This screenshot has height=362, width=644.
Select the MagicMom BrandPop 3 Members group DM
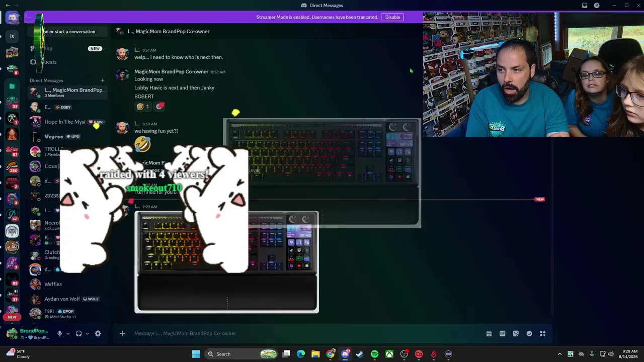coord(67,93)
